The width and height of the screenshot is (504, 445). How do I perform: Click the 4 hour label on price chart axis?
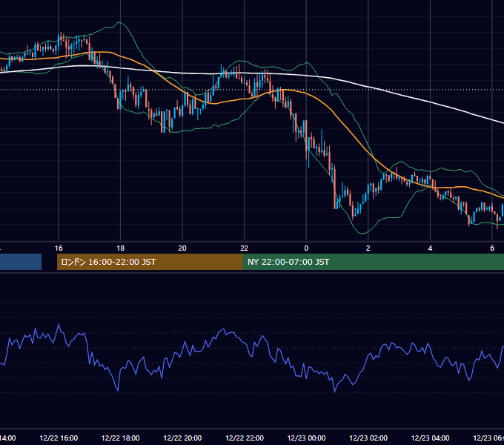[430, 248]
